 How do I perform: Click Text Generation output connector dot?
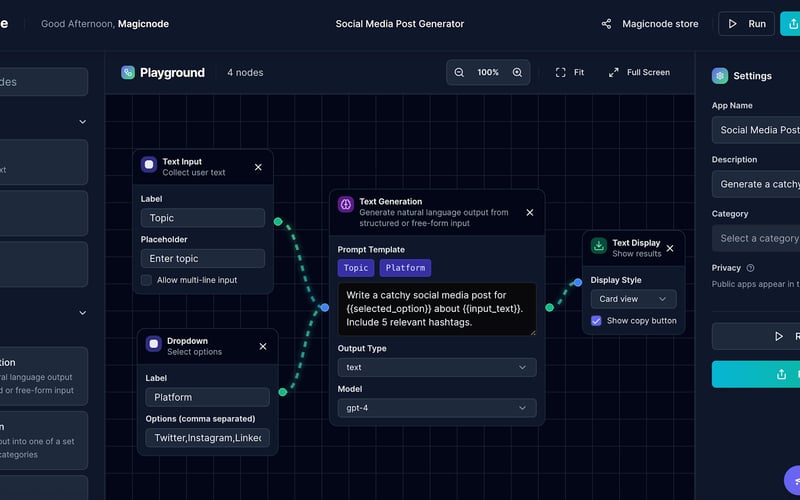coord(549,307)
